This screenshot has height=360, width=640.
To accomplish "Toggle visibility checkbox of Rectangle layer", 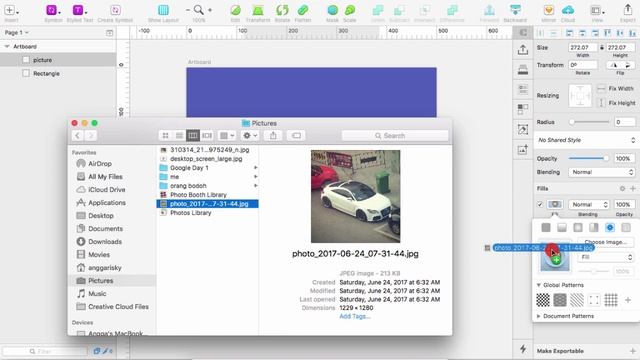I will click(26, 73).
